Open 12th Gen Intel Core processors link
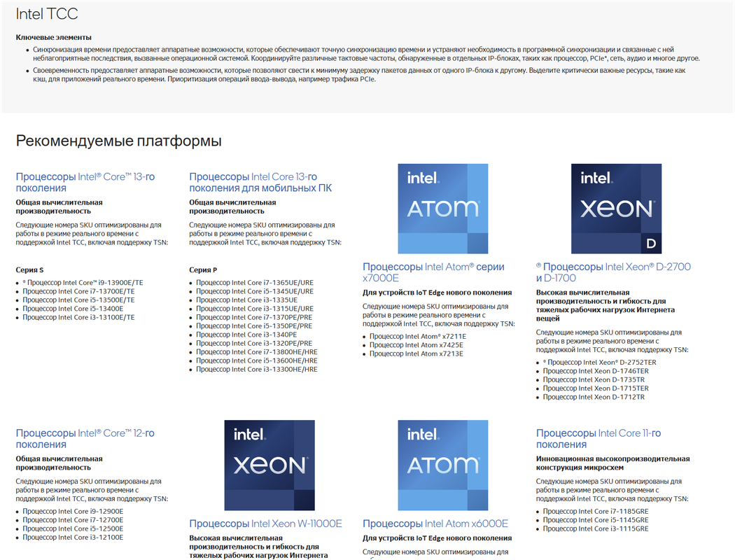 click(x=85, y=439)
